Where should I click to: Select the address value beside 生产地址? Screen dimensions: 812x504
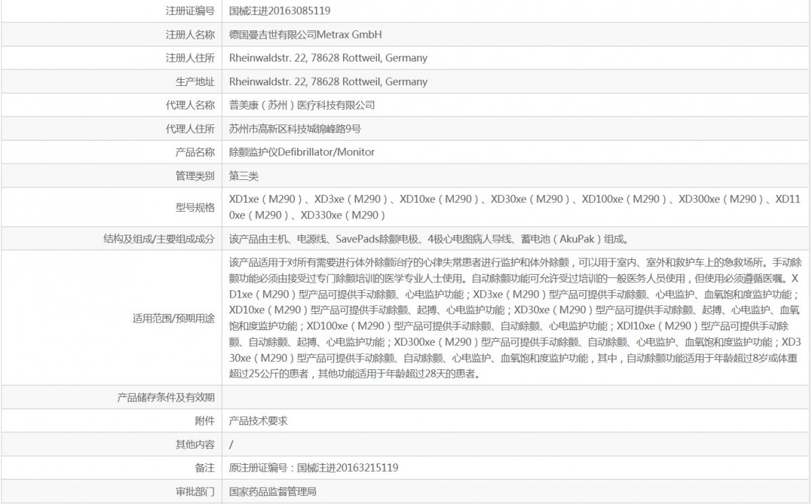tap(328, 82)
